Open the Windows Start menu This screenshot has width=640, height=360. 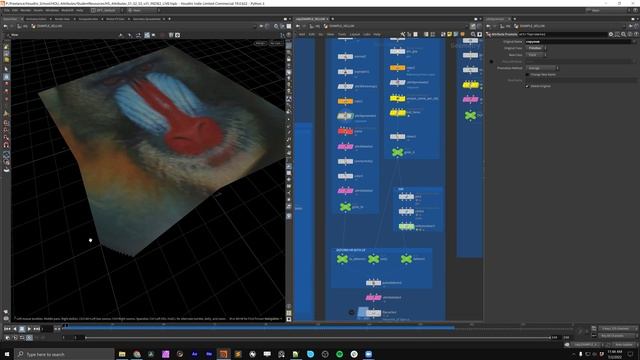(7, 354)
